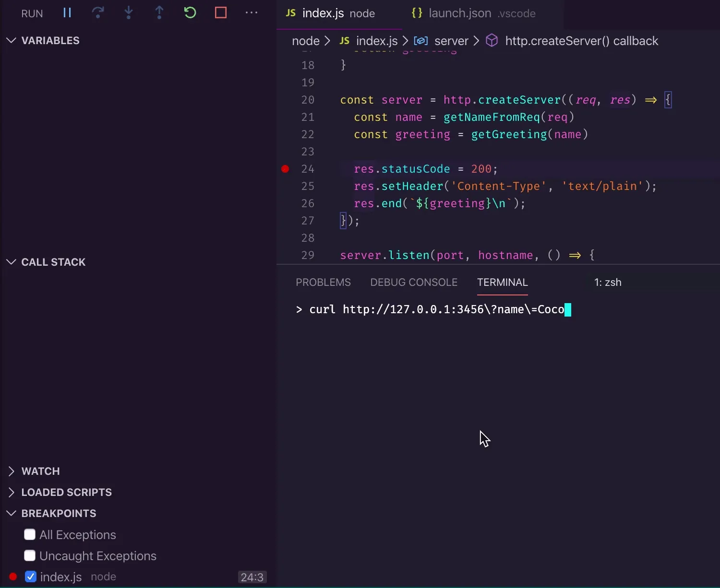The image size is (720, 588).
Task: Collapse the BREAKPOINTS section
Action: tap(11, 513)
